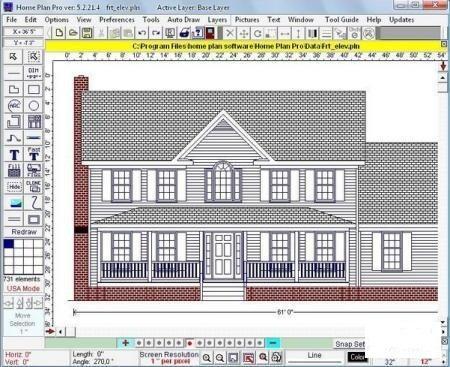Click the USA Mode label
Viewport: 450px width, 367px height.
click(x=23, y=288)
